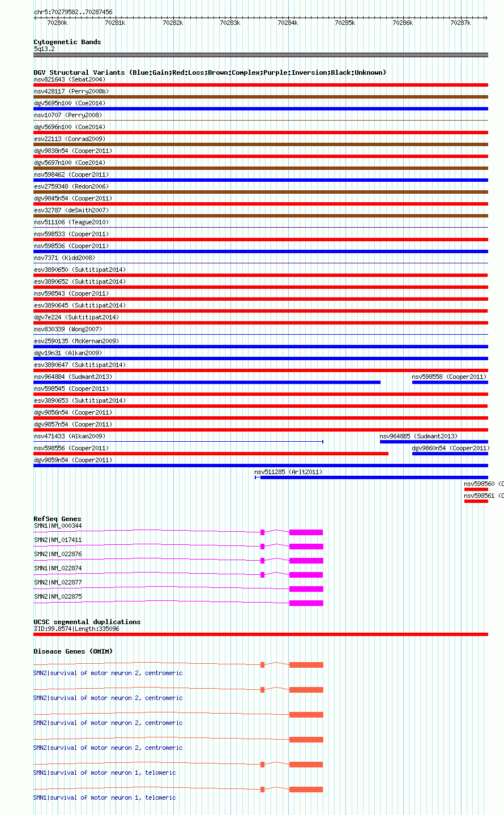The width and height of the screenshot is (504, 815).
Task: Select variant nsv598533 (Cooper2011)
Action: 71,234
